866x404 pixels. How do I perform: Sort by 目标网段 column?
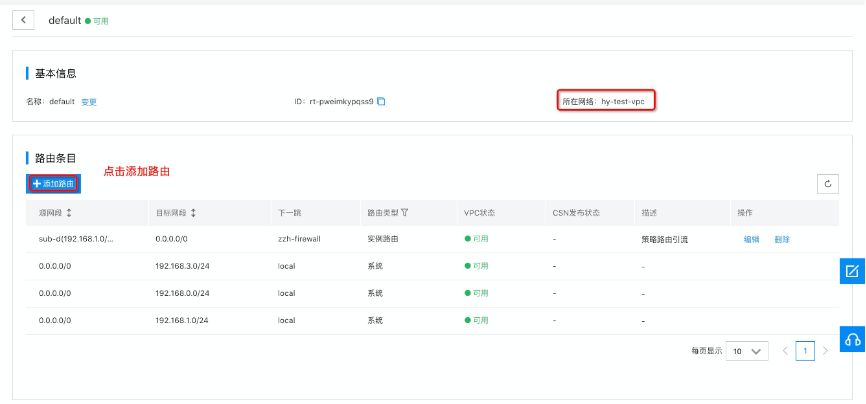click(193, 213)
